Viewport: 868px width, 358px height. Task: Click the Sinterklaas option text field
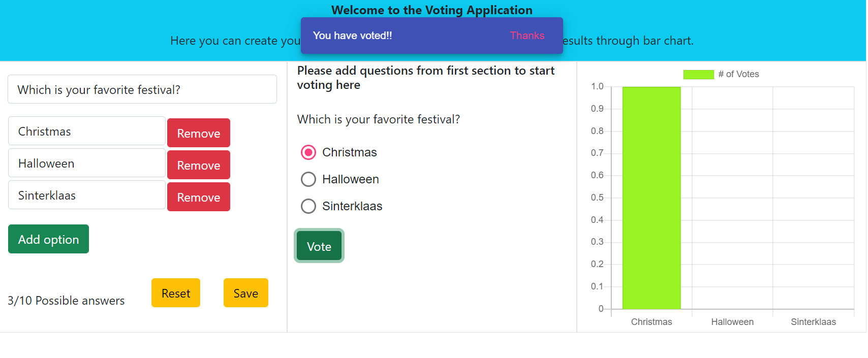[x=86, y=194]
